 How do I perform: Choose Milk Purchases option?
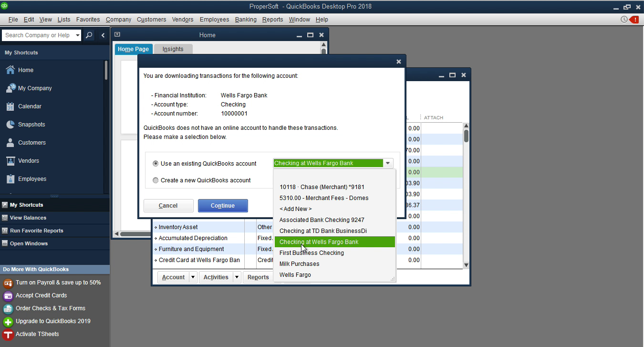tap(335, 264)
